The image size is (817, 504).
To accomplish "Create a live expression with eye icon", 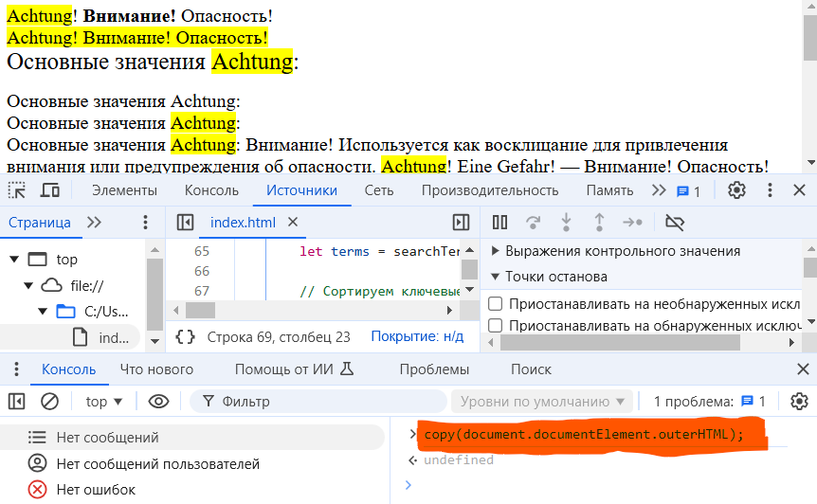I will point(158,402).
